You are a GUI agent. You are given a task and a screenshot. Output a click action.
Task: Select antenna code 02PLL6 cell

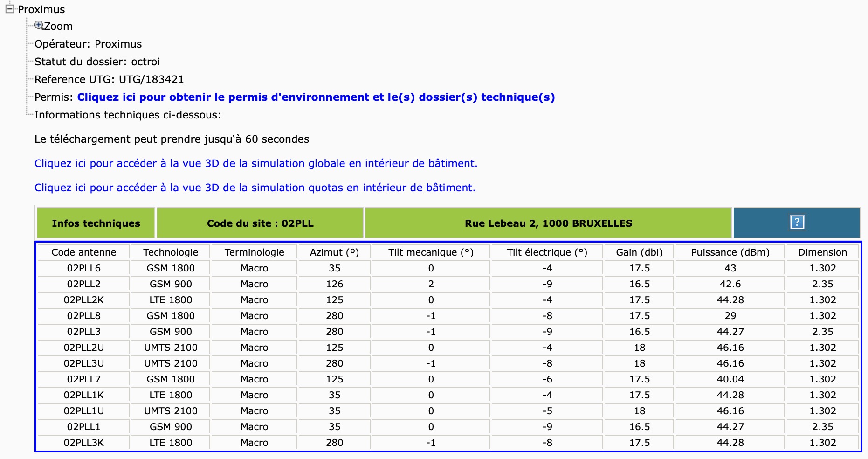[x=84, y=268]
